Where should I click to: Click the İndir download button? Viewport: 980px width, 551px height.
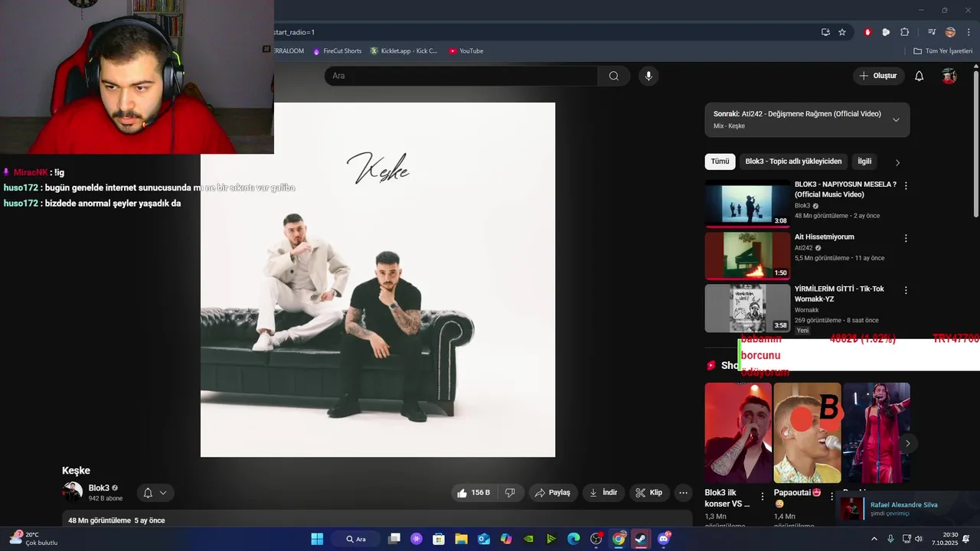(x=603, y=493)
